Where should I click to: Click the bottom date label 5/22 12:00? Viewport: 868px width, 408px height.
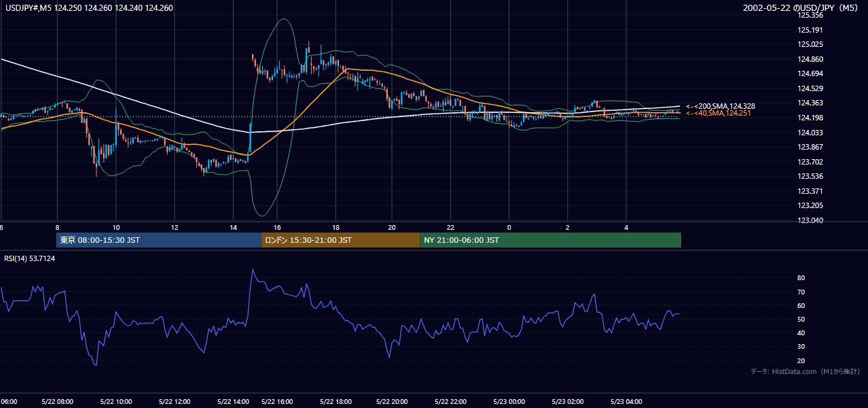(174, 401)
